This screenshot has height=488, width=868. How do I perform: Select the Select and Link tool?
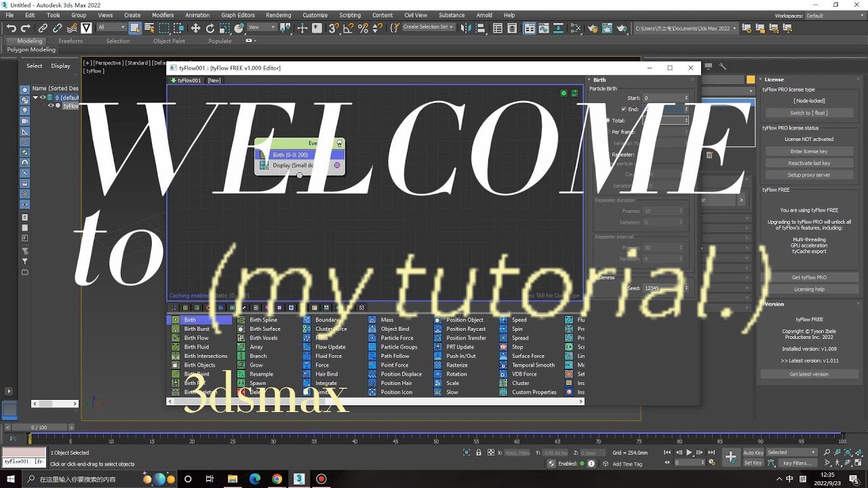click(x=43, y=28)
